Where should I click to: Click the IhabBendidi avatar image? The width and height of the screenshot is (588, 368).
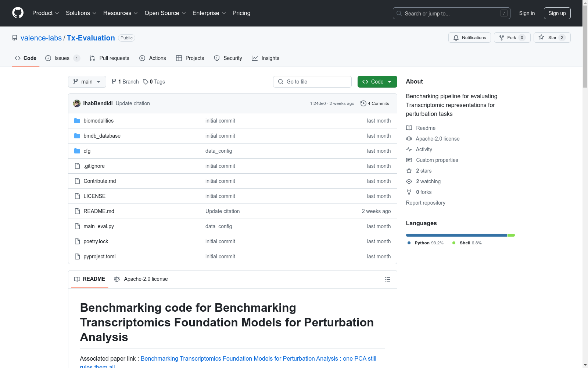tap(77, 103)
